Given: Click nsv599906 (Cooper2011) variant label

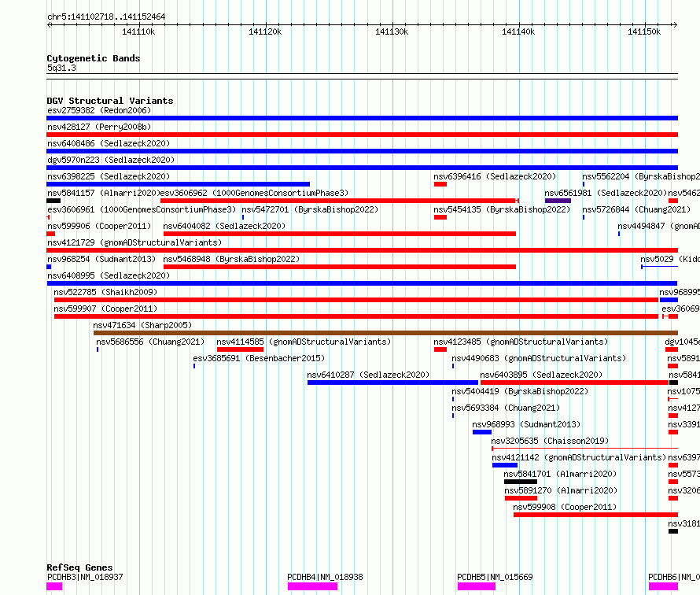Looking at the screenshot, I should tap(99, 226).
